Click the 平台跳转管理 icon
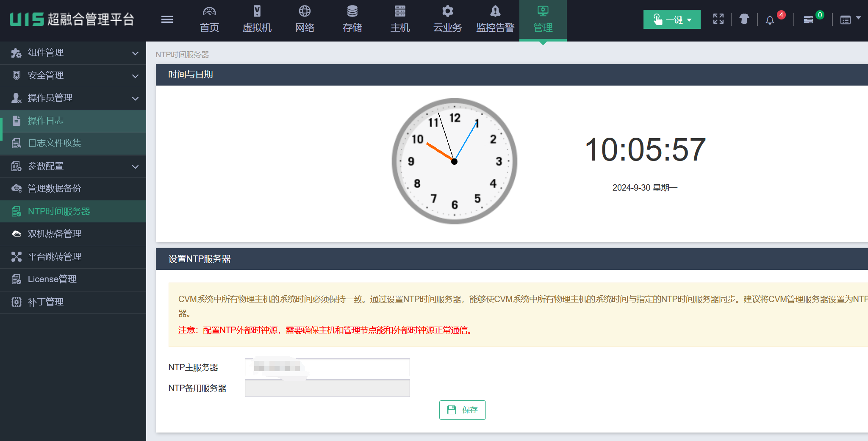This screenshot has width=868, height=441. (16, 257)
